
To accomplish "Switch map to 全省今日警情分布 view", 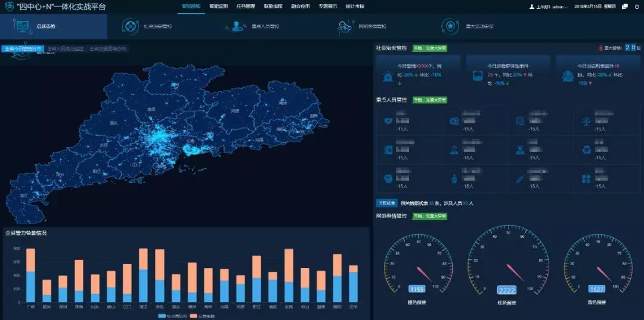I will tap(22, 49).
